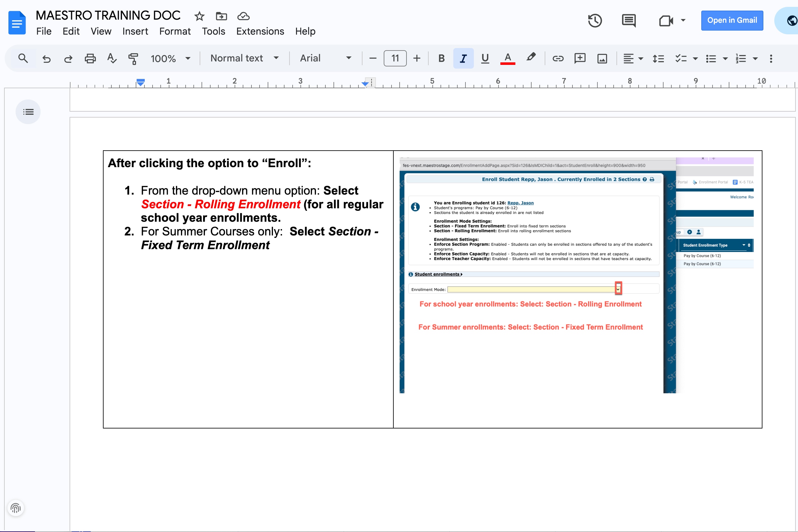The image size is (798, 532).
Task: Expand checklist options arrow
Action: (x=695, y=59)
